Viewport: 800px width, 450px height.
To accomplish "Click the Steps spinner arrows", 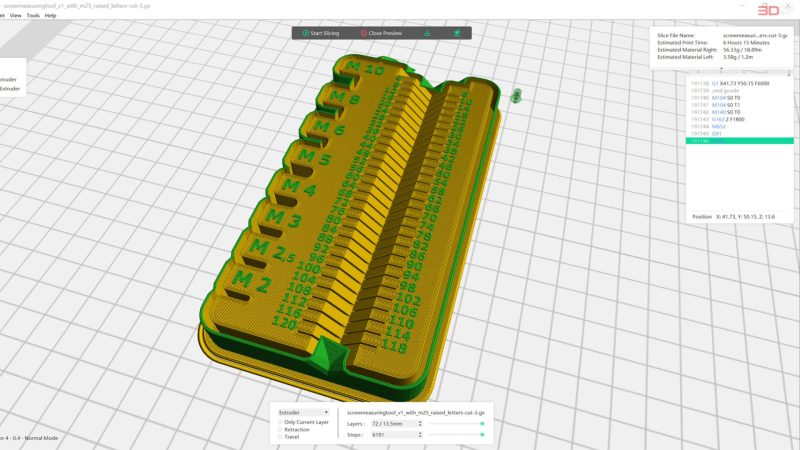I will tap(420, 435).
